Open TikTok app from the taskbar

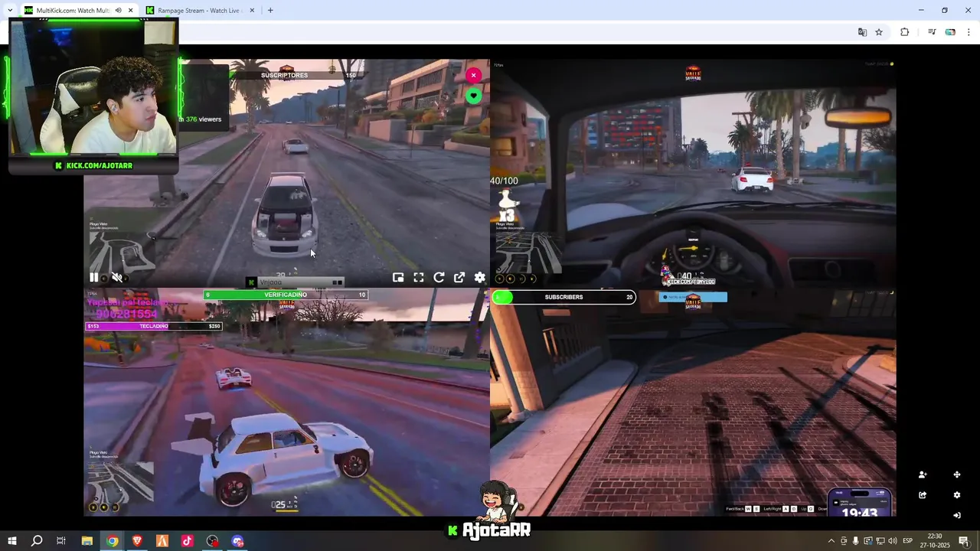coord(188,541)
